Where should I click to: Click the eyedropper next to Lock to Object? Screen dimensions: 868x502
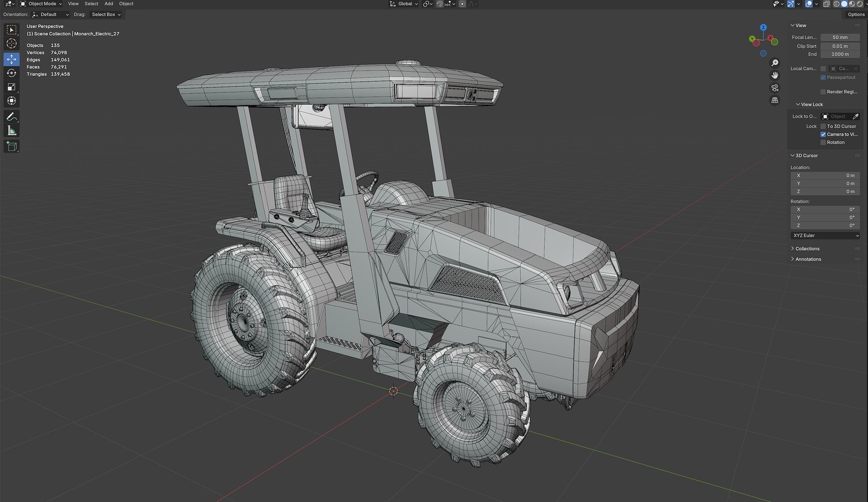tap(855, 116)
